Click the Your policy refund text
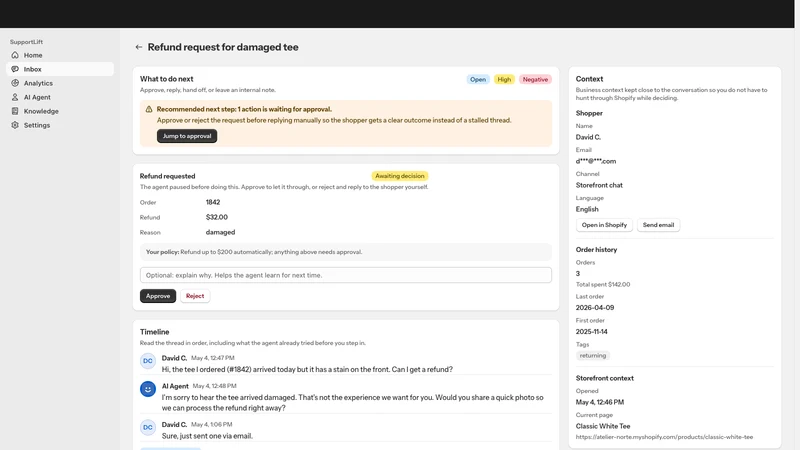800x450 pixels. pyautogui.click(x=254, y=252)
